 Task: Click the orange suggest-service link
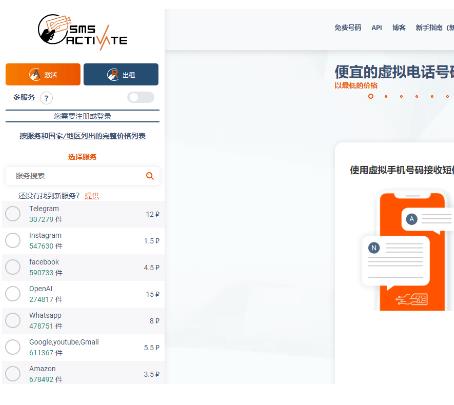pyautogui.click(x=92, y=196)
